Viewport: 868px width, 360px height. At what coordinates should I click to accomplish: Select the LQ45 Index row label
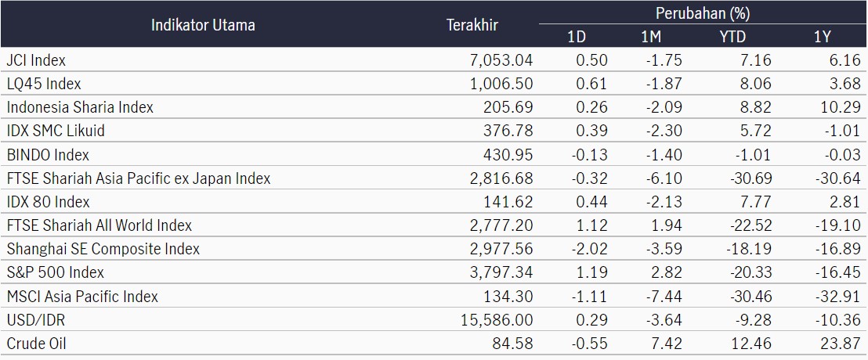(x=44, y=84)
